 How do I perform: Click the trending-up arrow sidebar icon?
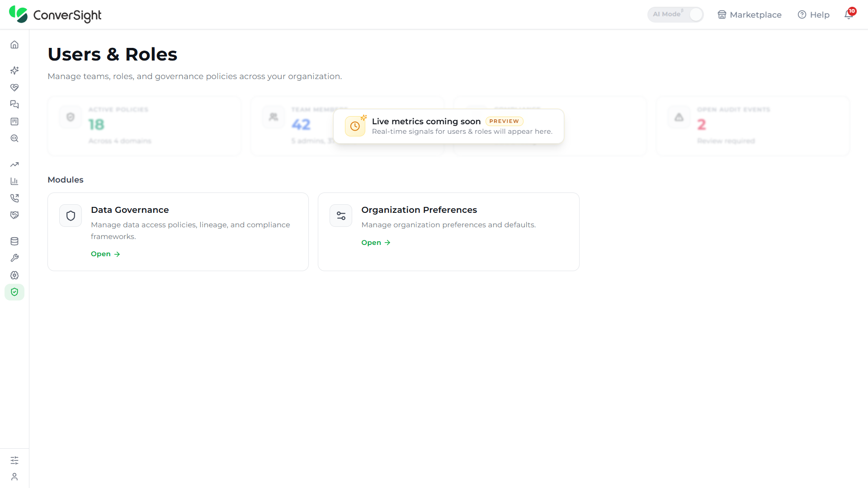(x=14, y=164)
